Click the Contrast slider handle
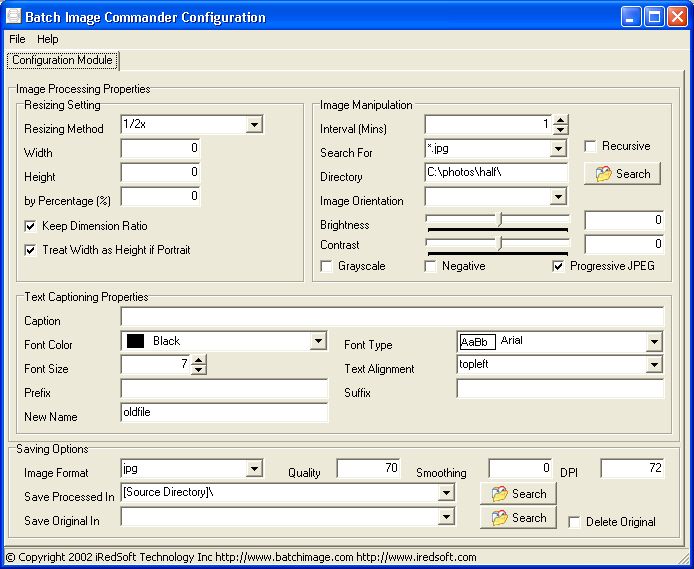 click(501, 243)
